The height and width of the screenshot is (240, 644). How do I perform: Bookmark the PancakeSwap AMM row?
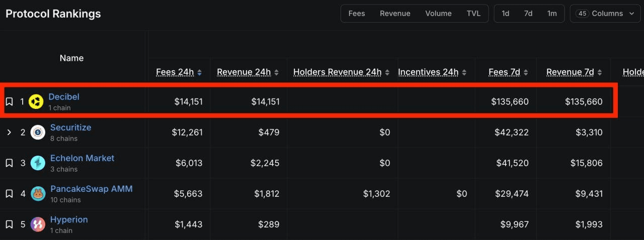pyautogui.click(x=9, y=194)
